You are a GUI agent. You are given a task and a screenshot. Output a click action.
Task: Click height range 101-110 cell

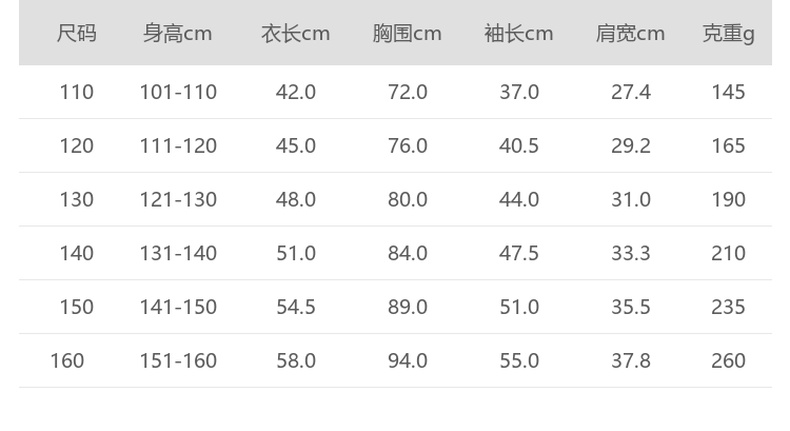click(178, 92)
